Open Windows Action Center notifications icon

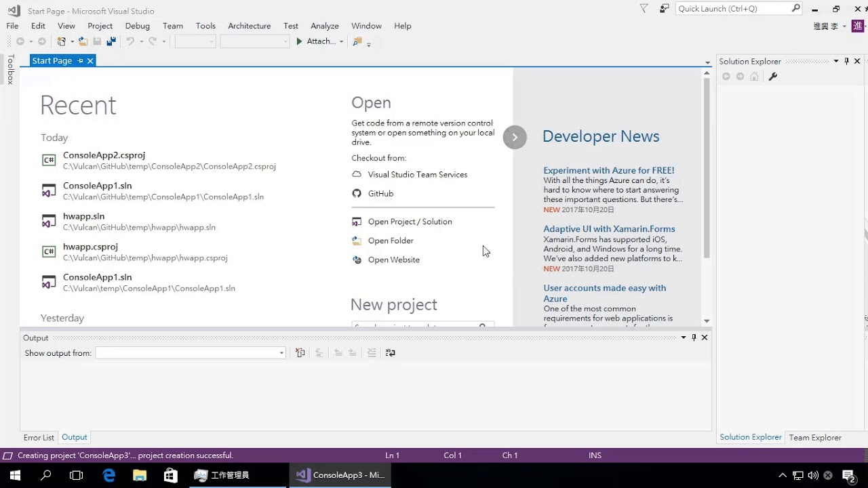(848, 475)
